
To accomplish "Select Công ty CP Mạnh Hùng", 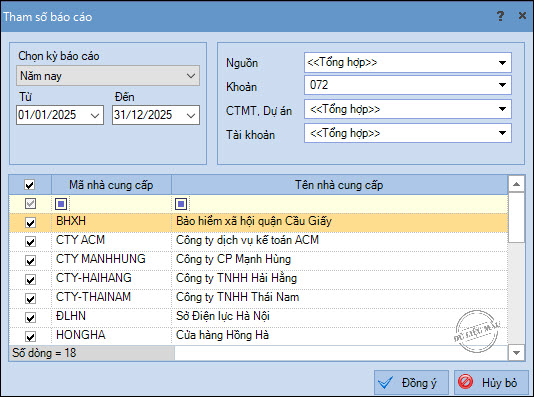I will pos(233,259).
